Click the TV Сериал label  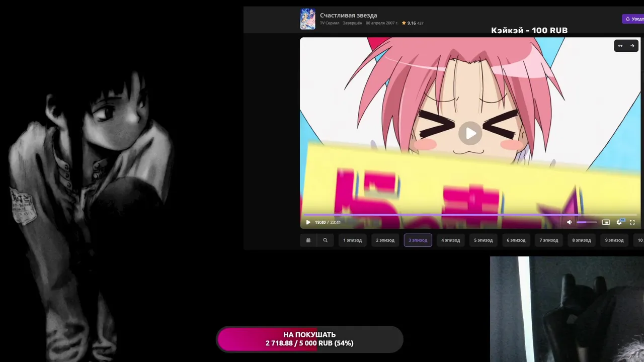tap(330, 23)
